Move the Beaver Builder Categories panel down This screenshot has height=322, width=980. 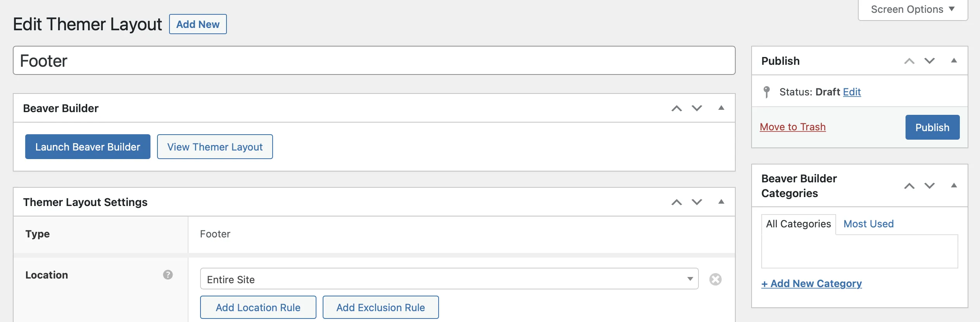point(930,186)
